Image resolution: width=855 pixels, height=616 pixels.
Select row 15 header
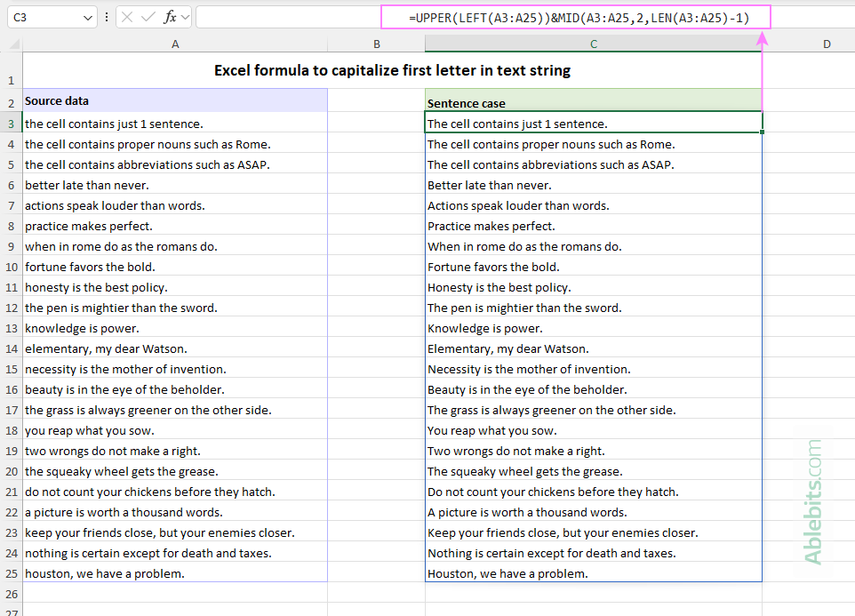pyautogui.click(x=11, y=369)
